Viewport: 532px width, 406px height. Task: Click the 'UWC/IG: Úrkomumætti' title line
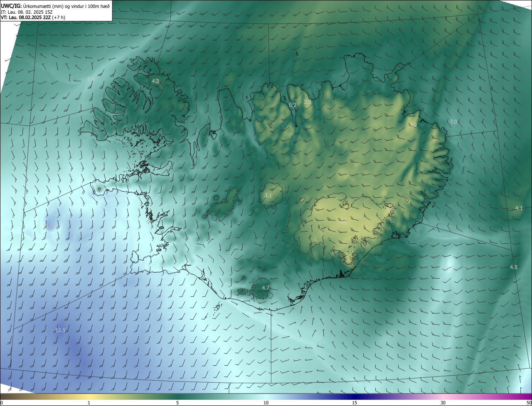(x=55, y=5)
